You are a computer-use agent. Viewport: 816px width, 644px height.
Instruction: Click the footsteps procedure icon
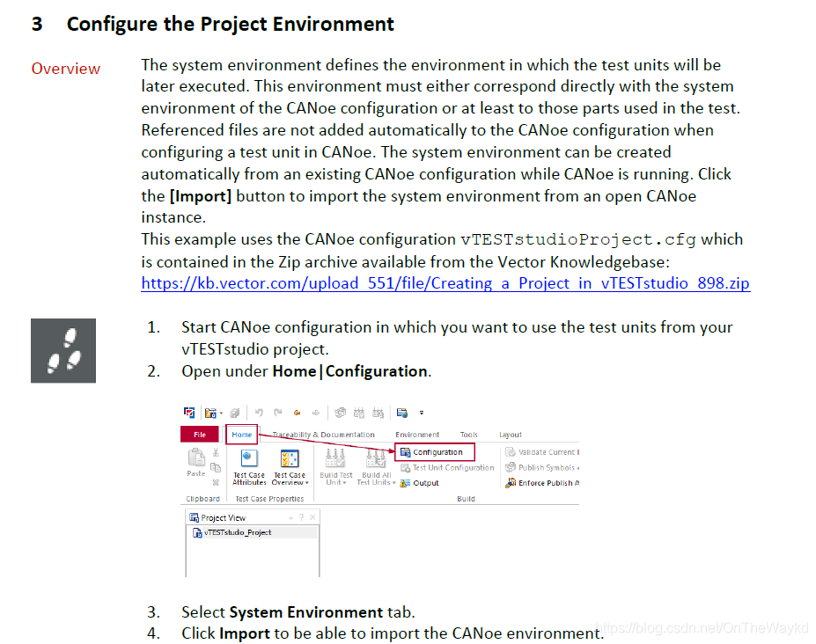pos(63,351)
